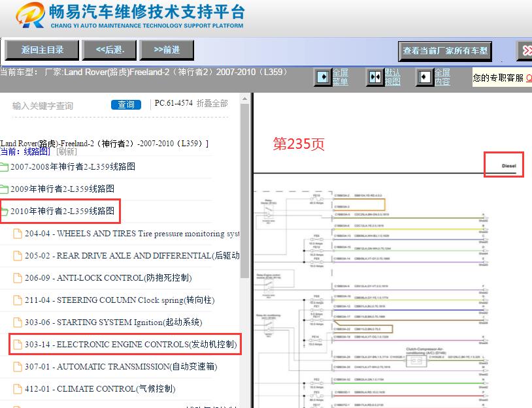Click the 刷新 refresh link
The width and height of the screenshot is (532, 408).
tap(67, 151)
